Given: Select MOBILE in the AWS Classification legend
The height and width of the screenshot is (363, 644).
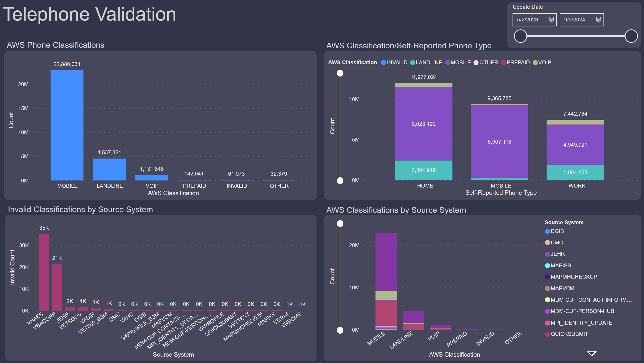Looking at the screenshot, I should pos(458,62).
